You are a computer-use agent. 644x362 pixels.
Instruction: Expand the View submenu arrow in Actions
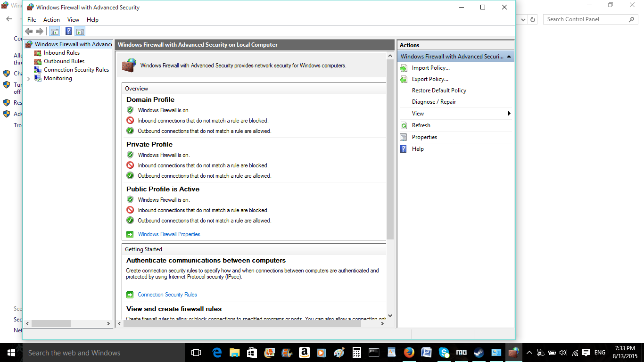coord(509,114)
